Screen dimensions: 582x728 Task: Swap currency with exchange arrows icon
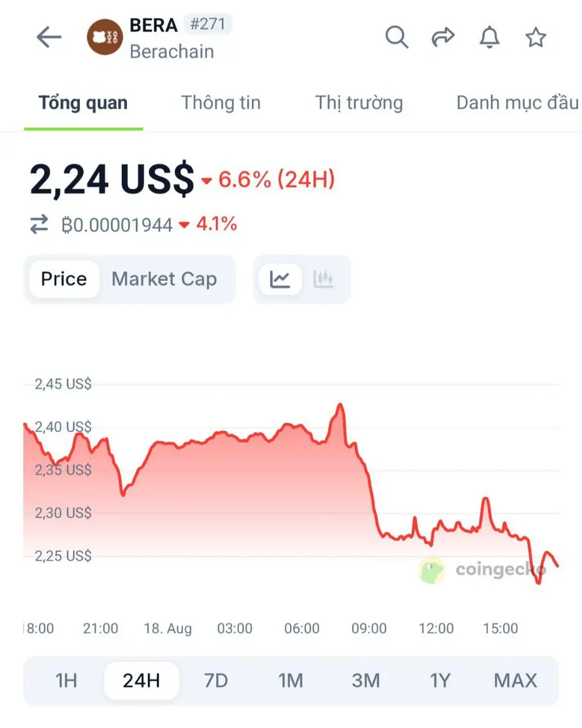[39, 225]
